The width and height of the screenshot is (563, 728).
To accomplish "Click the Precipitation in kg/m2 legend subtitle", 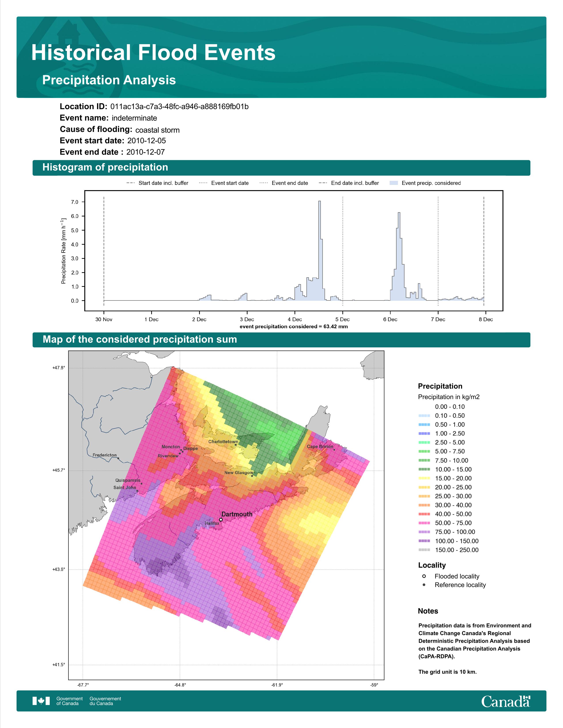I will (x=449, y=397).
